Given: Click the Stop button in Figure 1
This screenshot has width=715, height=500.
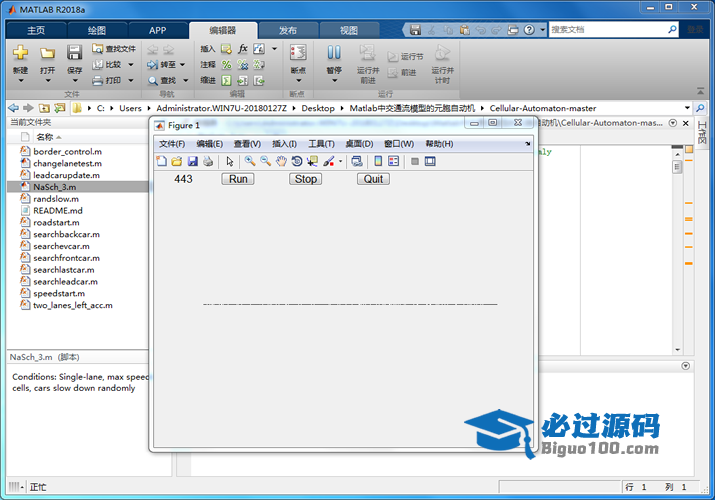Looking at the screenshot, I should 306,179.
